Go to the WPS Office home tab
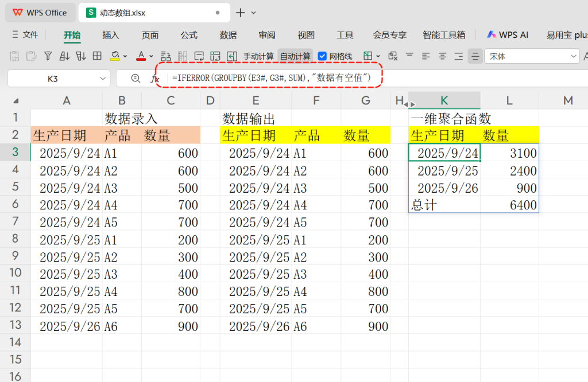This screenshot has width=588, height=382. [x=40, y=13]
